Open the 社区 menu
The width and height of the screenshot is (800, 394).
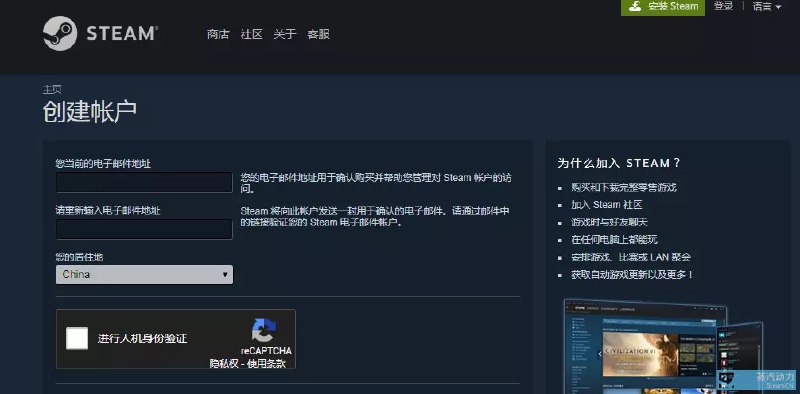[252, 34]
